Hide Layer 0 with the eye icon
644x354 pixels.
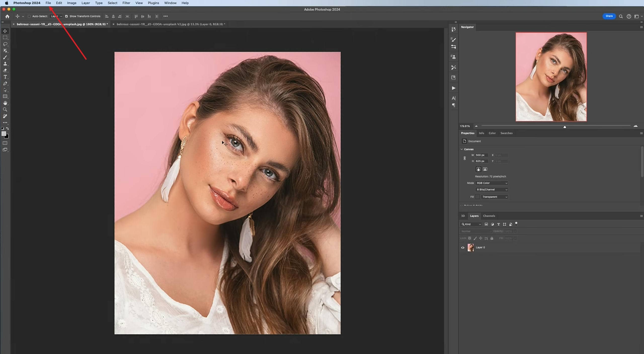point(463,248)
